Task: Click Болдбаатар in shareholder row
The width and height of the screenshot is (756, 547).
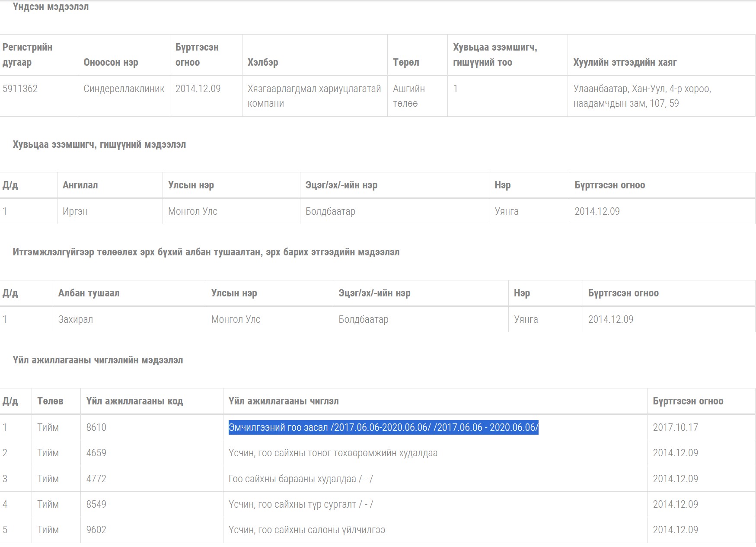Action: 330,211
